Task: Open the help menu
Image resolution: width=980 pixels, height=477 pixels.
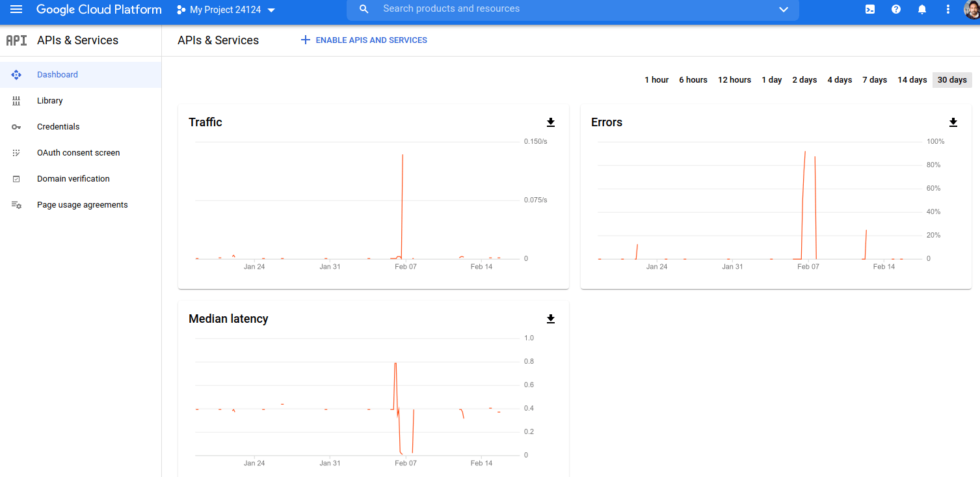Action: (x=895, y=9)
